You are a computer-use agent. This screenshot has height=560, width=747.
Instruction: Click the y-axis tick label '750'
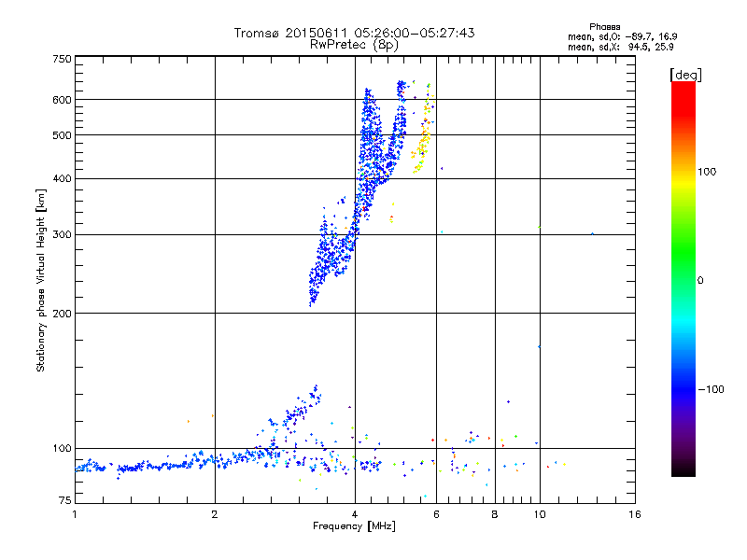click(62, 59)
